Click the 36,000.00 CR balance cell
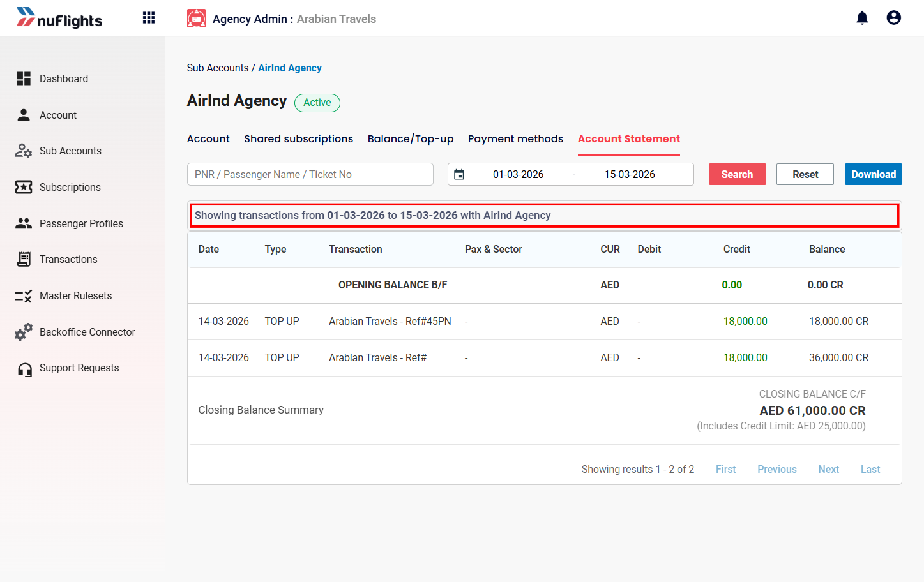Screen dimensions: 924x582 click(x=839, y=357)
